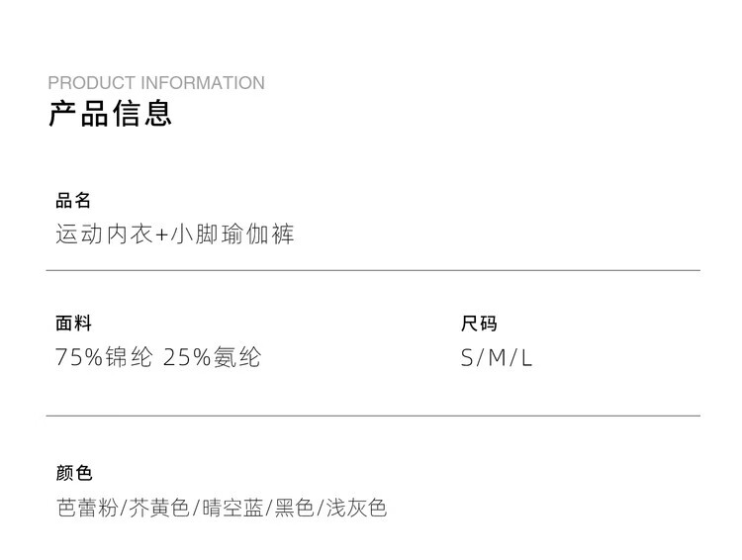Click the 品名 label
The image size is (742, 560).
coord(73,201)
